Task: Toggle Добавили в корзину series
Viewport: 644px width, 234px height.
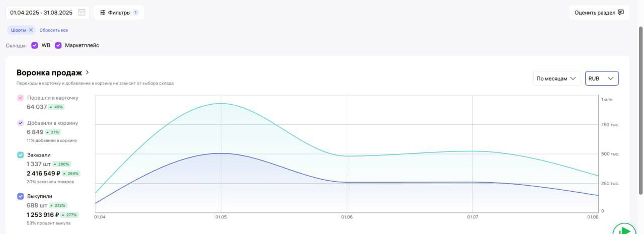Action: tap(21, 123)
